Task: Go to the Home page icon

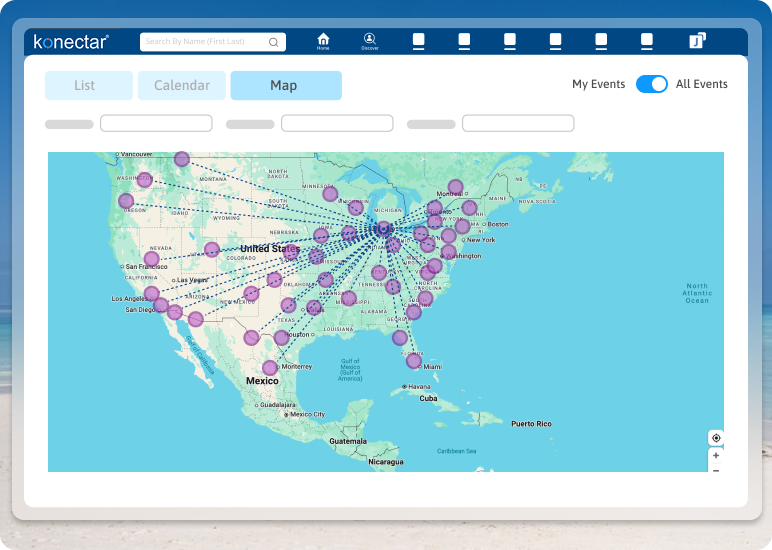Action: tap(323, 40)
